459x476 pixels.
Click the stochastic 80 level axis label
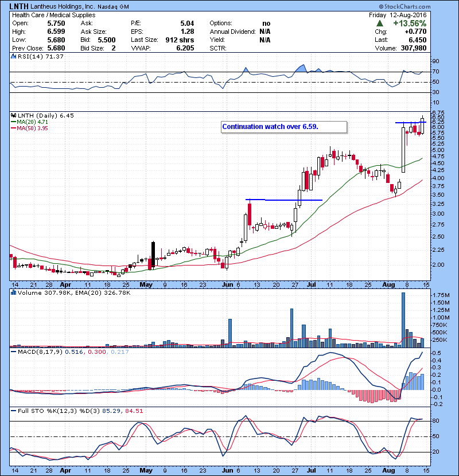(435, 421)
